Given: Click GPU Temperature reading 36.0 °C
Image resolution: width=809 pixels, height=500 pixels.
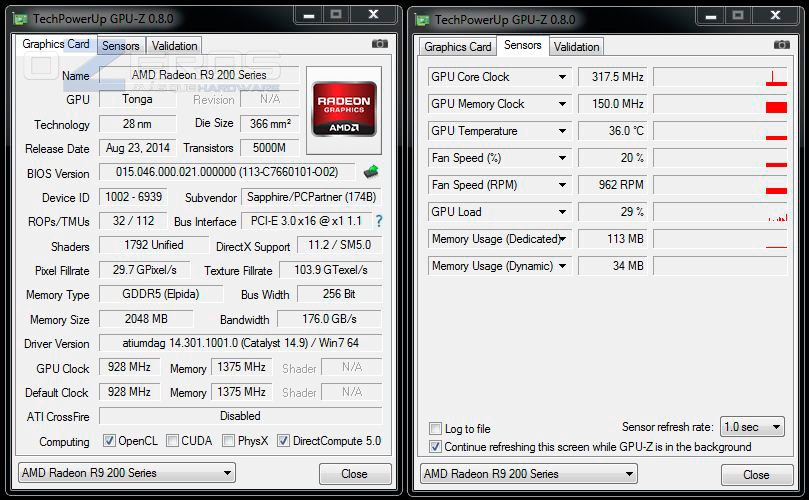Looking at the screenshot, I should pyautogui.click(x=612, y=131).
